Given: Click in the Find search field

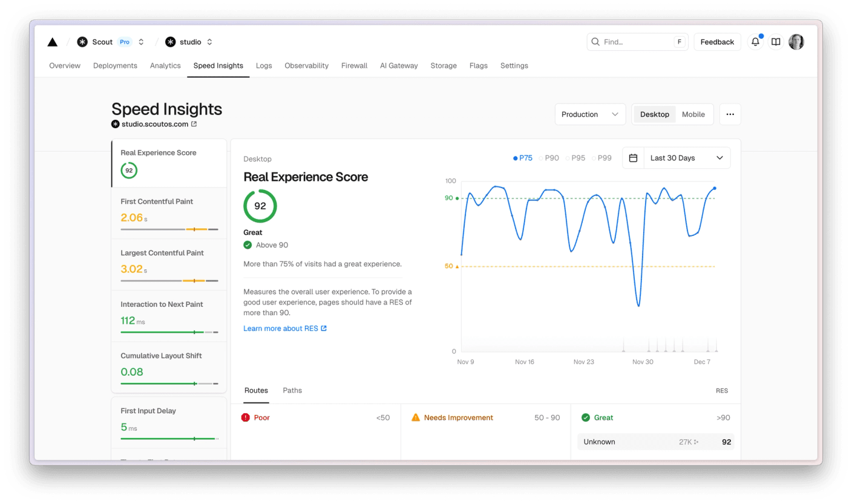Looking at the screenshot, I should pos(638,42).
